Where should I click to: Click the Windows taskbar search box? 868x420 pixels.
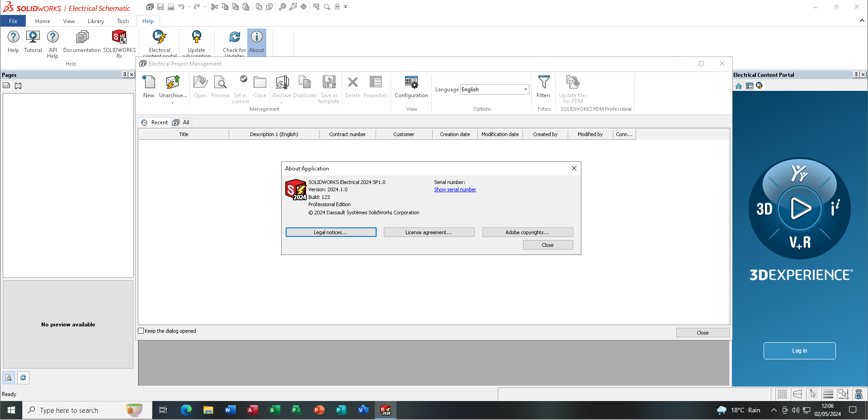(87, 411)
